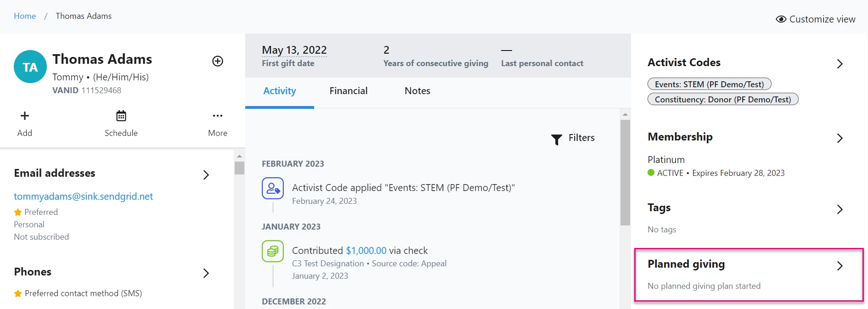Click the circled plus icon beside Thomas Adams
The image size is (868, 309).
[x=218, y=61]
